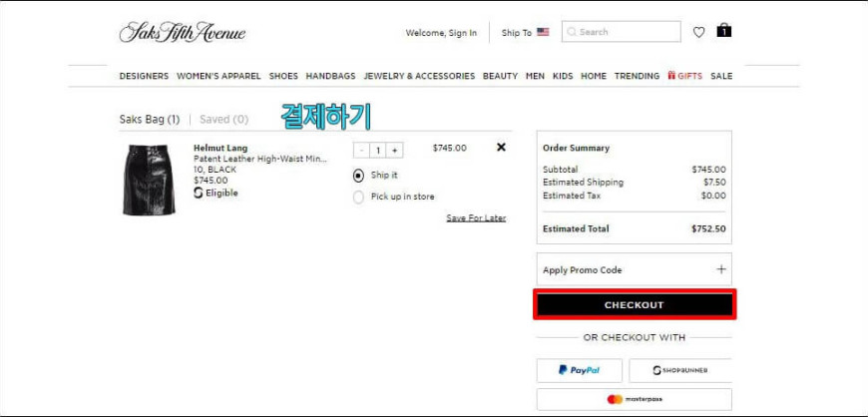Click the Estimated Total $752.50 amount
868x417 pixels.
708,228
